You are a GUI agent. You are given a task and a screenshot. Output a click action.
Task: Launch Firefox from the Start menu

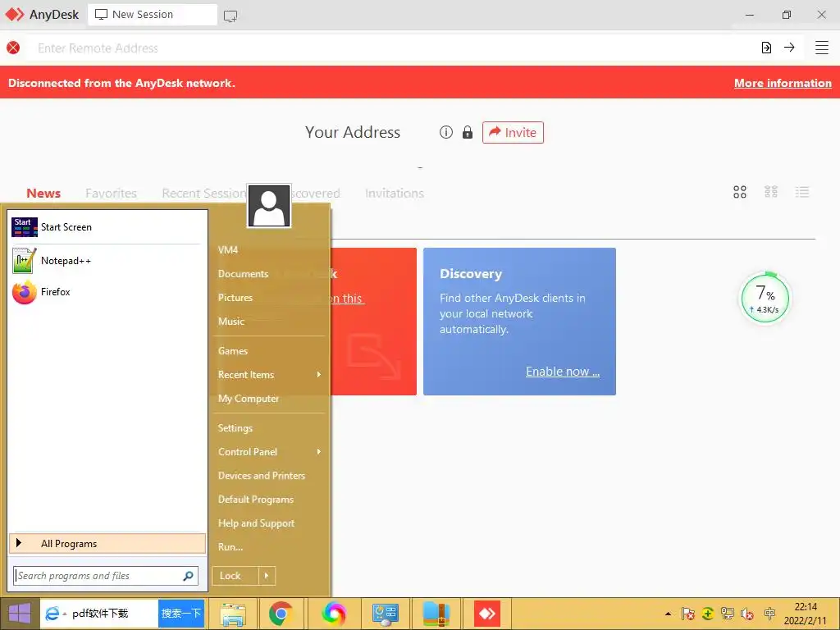coord(106,292)
